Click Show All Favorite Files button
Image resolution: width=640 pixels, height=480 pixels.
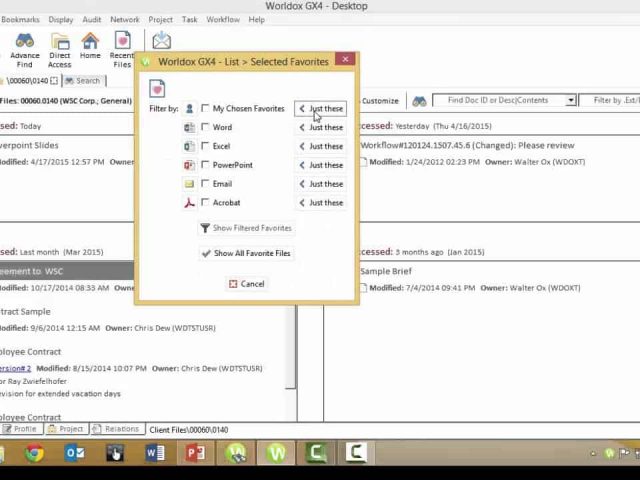tap(247, 253)
